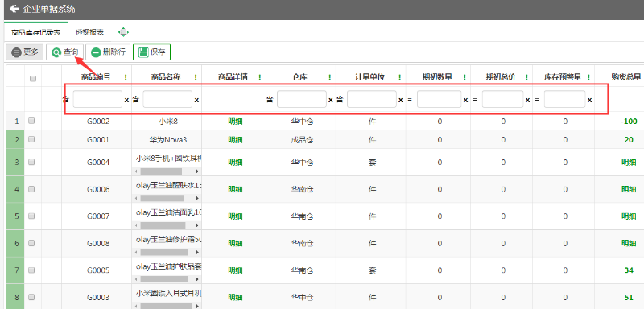
Task: Click the 查询 button
Action: [65, 52]
